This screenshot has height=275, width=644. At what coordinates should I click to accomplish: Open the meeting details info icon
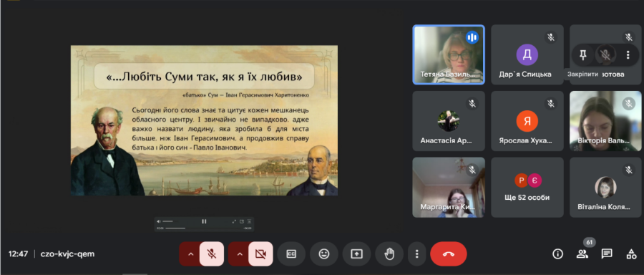[x=557, y=254]
